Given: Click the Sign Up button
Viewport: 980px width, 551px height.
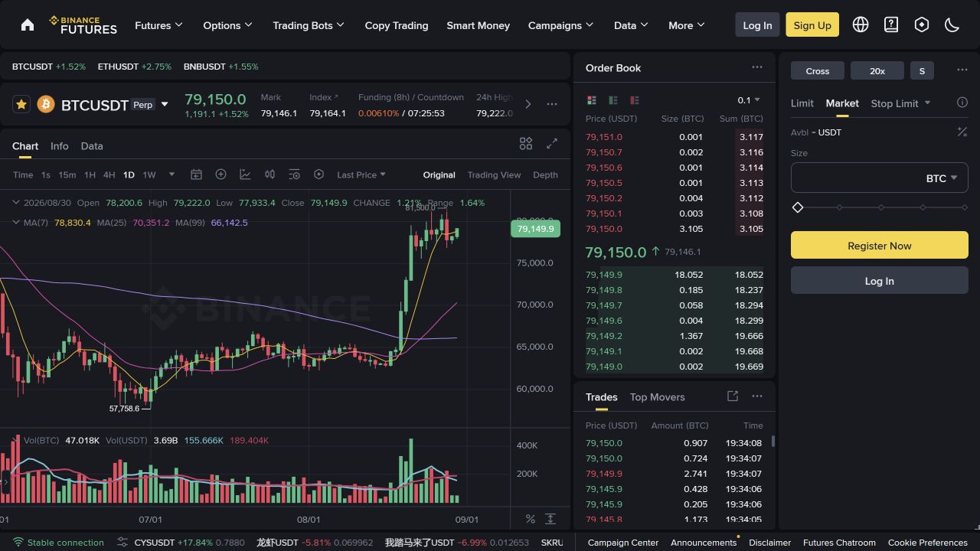Looking at the screenshot, I should coord(812,25).
